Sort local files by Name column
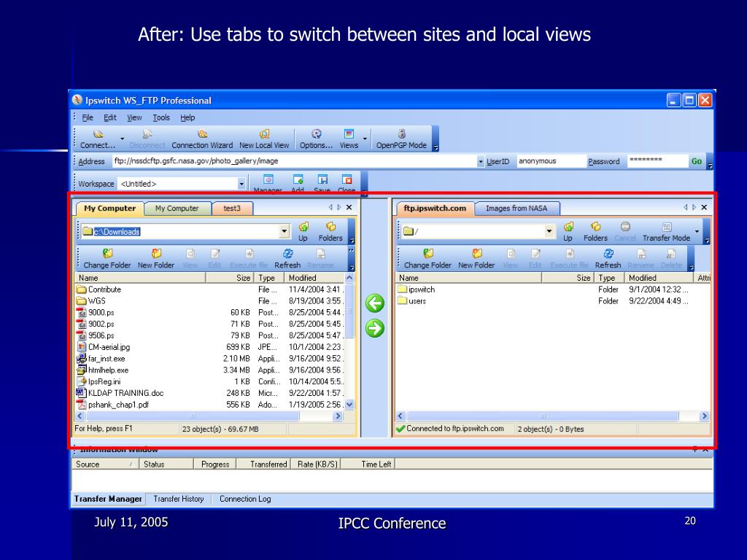Screen dimensions: 747x560 click(140, 278)
